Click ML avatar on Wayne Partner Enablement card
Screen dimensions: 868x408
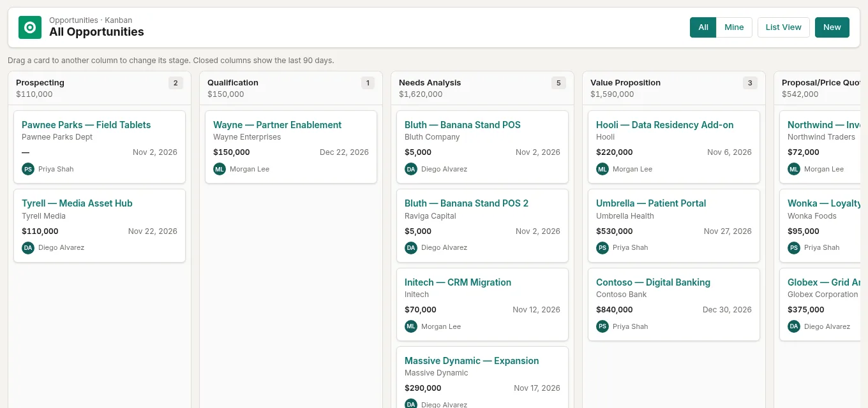tap(220, 169)
